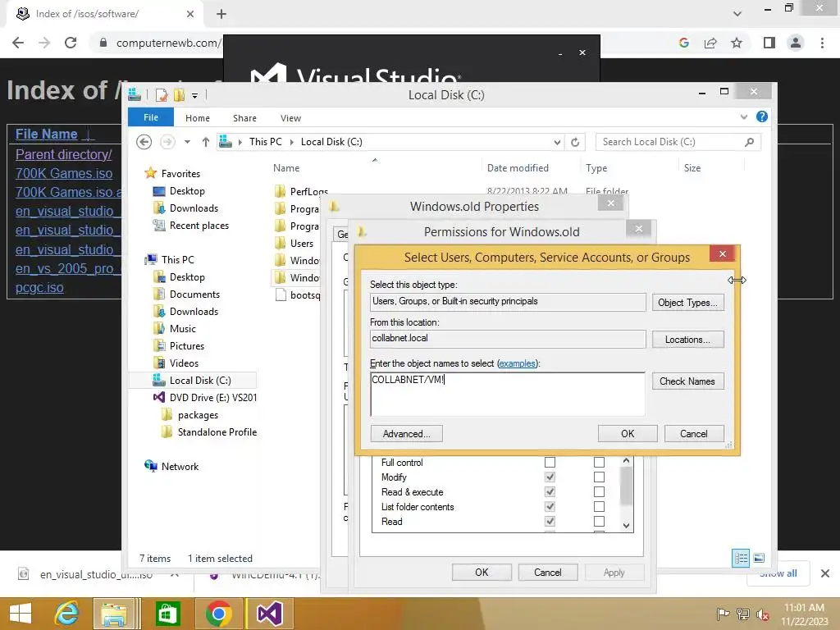Open address bar history dropdown

(557, 143)
